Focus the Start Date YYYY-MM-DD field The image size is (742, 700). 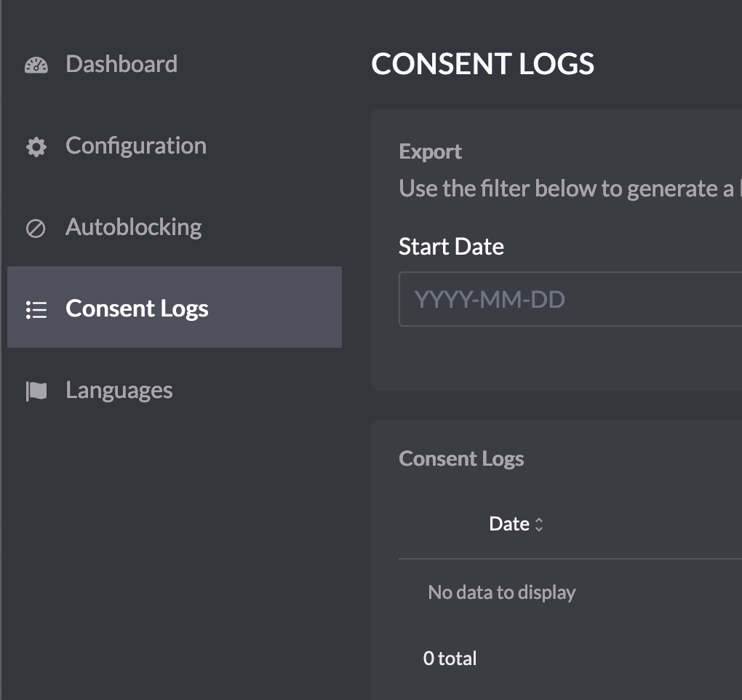[567, 299]
